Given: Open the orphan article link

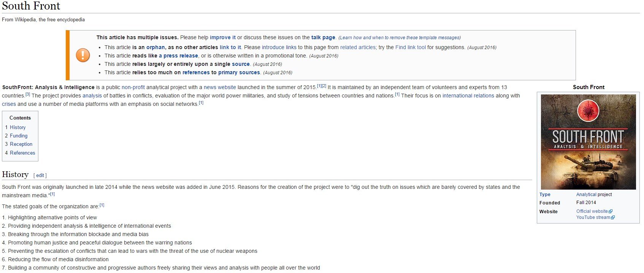Looking at the screenshot, I should point(155,47).
